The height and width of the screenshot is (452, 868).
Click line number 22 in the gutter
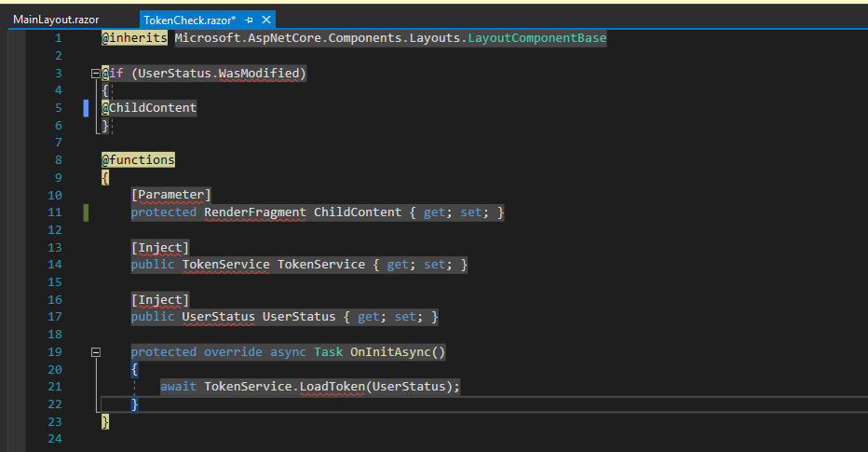pyautogui.click(x=55, y=404)
